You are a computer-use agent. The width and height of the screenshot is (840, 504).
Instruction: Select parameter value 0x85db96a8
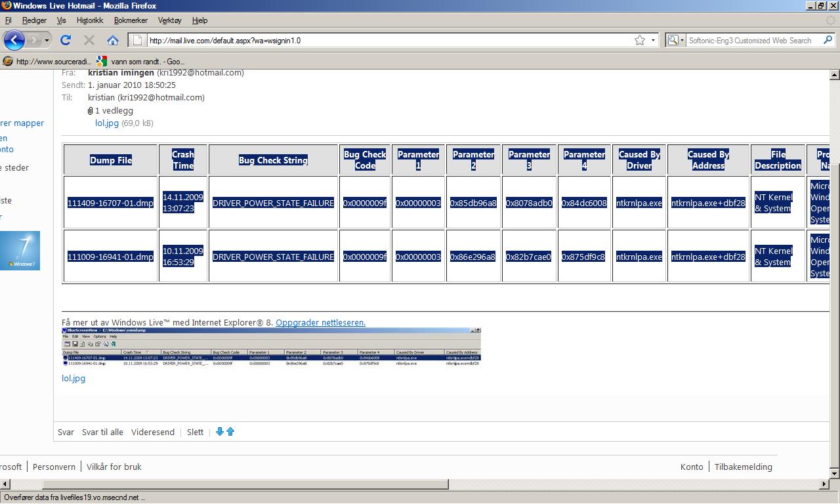(473, 203)
